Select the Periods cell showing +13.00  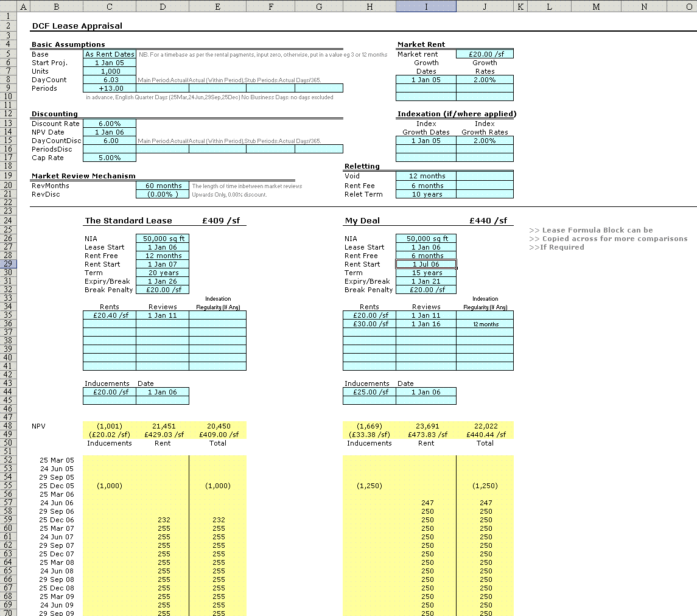(x=110, y=88)
